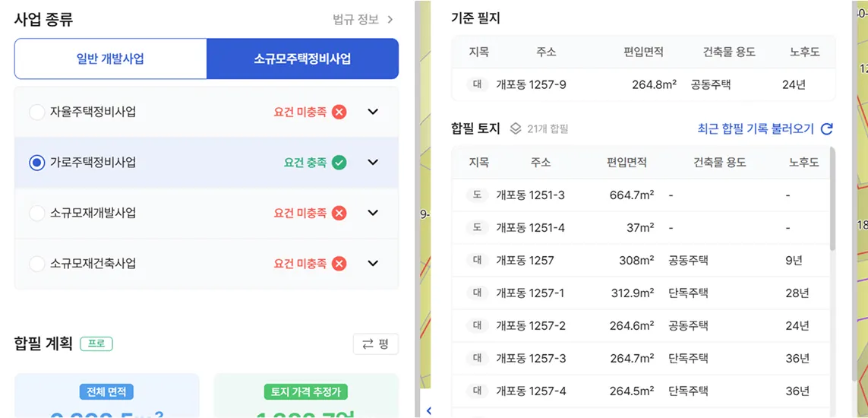The height and width of the screenshot is (418, 868).
Task: Click the red X icon beside 소규모재건축사업
Action: [x=339, y=264]
